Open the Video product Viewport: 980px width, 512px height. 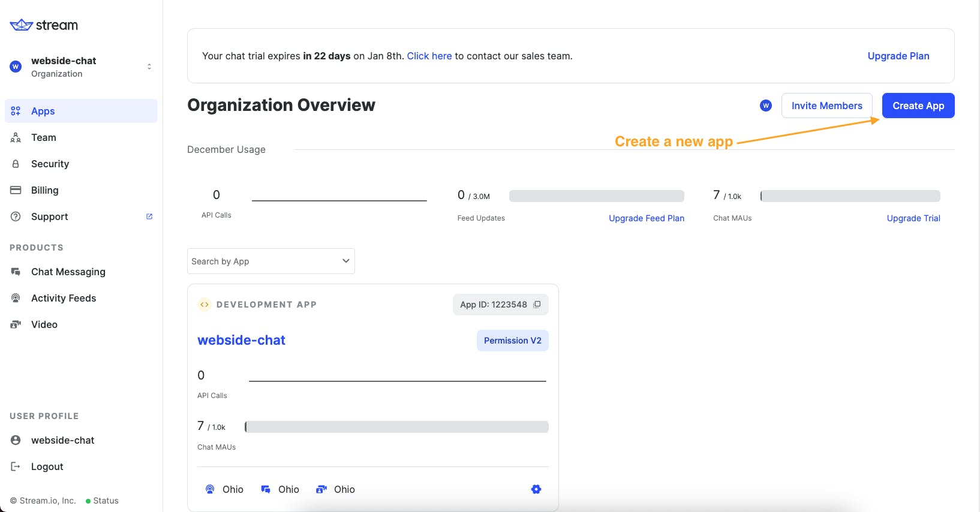81,324
